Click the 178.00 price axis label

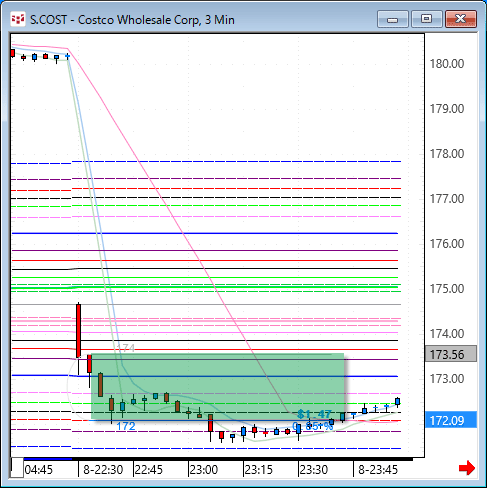[x=447, y=154]
